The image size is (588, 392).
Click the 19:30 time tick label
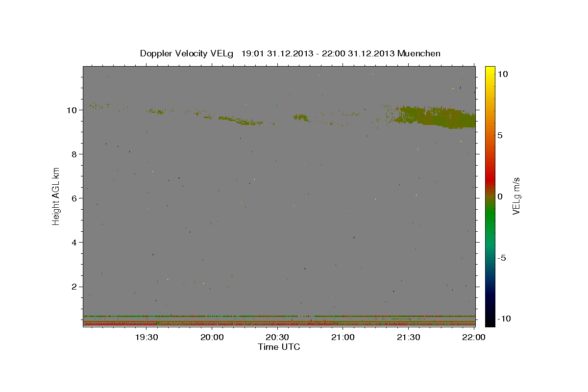147,337
